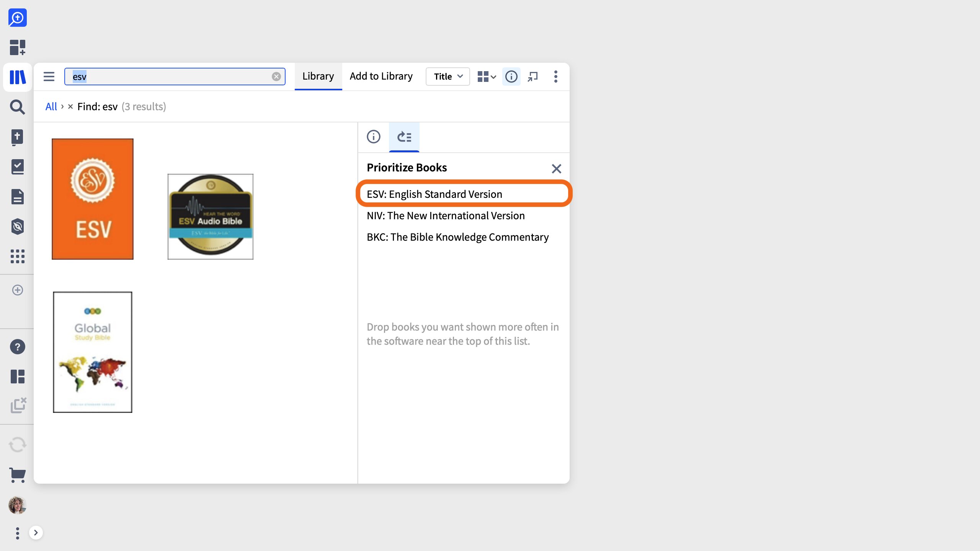980x551 pixels.
Task: Open the Documents page icon in sidebar
Action: (x=18, y=197)
